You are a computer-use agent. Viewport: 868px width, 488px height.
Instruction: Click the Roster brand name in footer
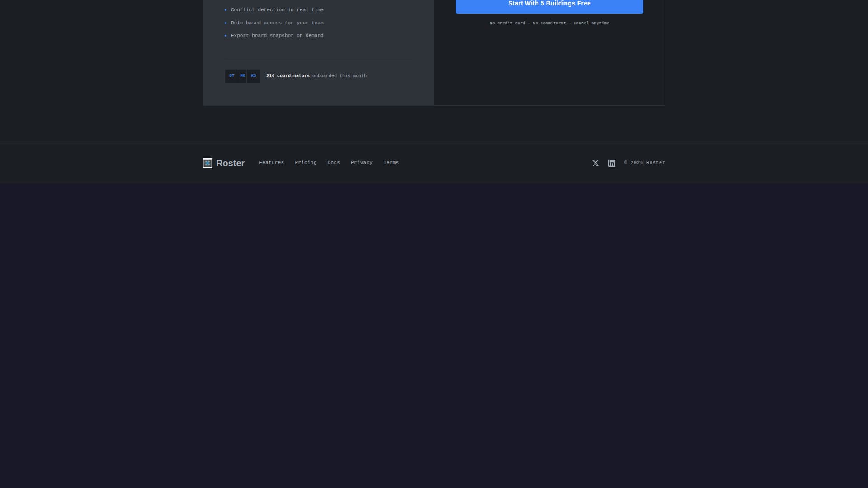pyautogui.click(x=230, y=163)
